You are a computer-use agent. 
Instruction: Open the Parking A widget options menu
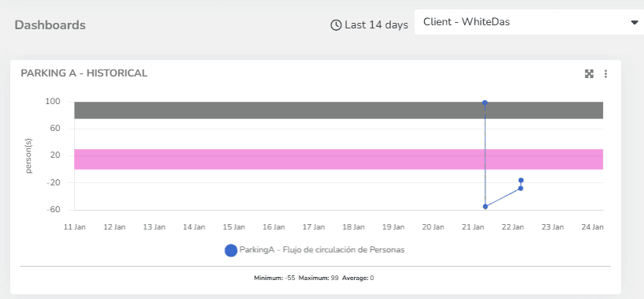[x=605, y=74]
